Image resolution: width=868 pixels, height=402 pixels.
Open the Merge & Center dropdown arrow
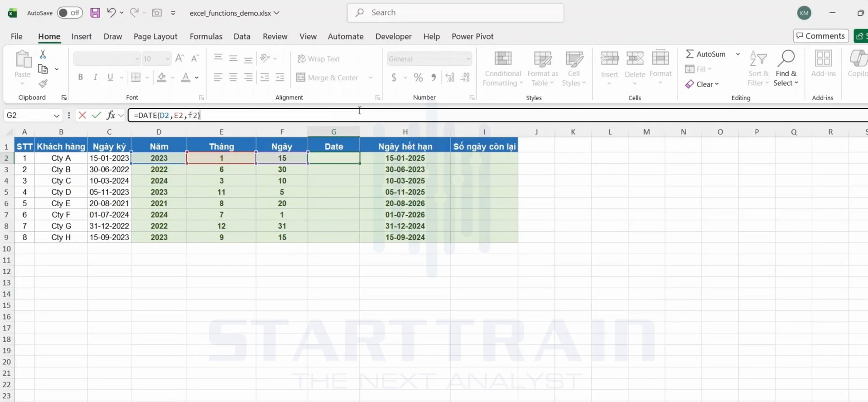pyautogui.click(x=371, y=78)
